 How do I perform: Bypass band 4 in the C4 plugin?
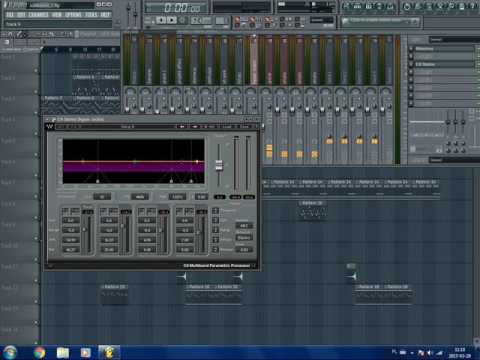click(189, 211)
